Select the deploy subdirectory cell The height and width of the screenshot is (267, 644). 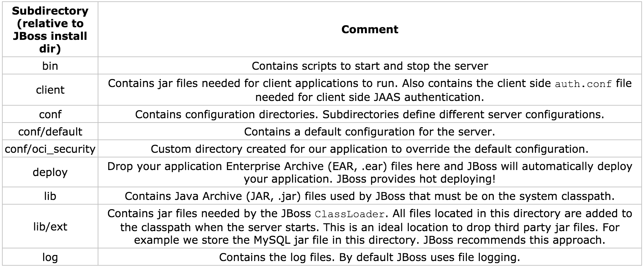(50, 172)
